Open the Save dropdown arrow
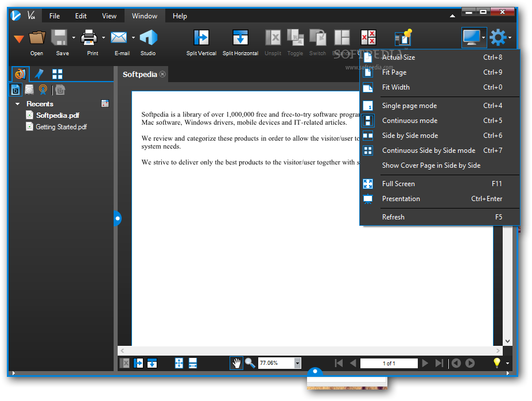Image resolution: width=532 pixels, height=401 pixels. 73,38
